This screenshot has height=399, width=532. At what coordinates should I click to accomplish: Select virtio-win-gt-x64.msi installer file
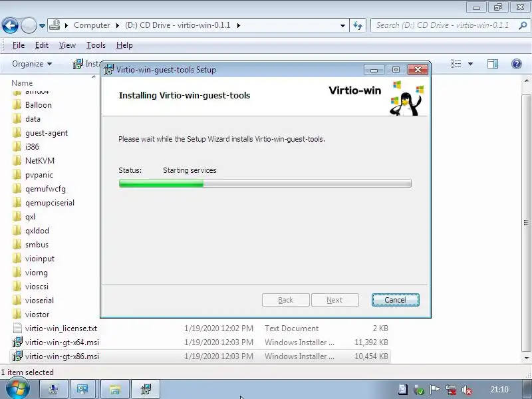coord(62,342)
